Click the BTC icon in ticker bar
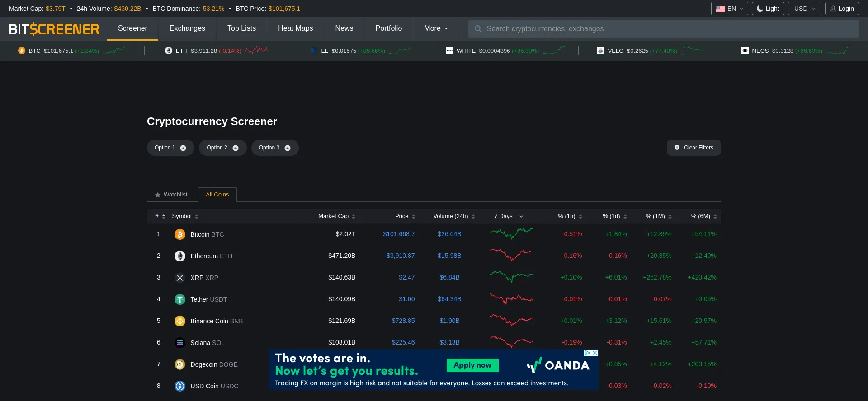The width and height of the screenshot is (868, 401). tap(21, 51)
